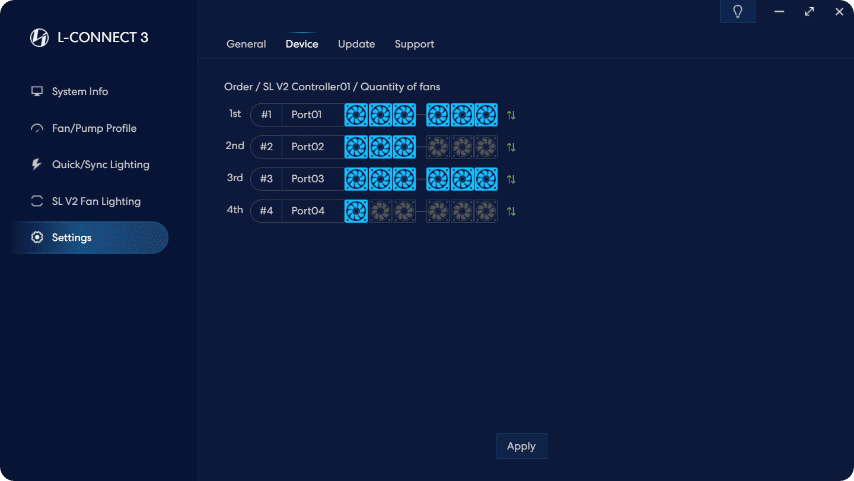Enable fourth fan on Port02
Screen dimensions: 854x481
[x=438, y=147]
